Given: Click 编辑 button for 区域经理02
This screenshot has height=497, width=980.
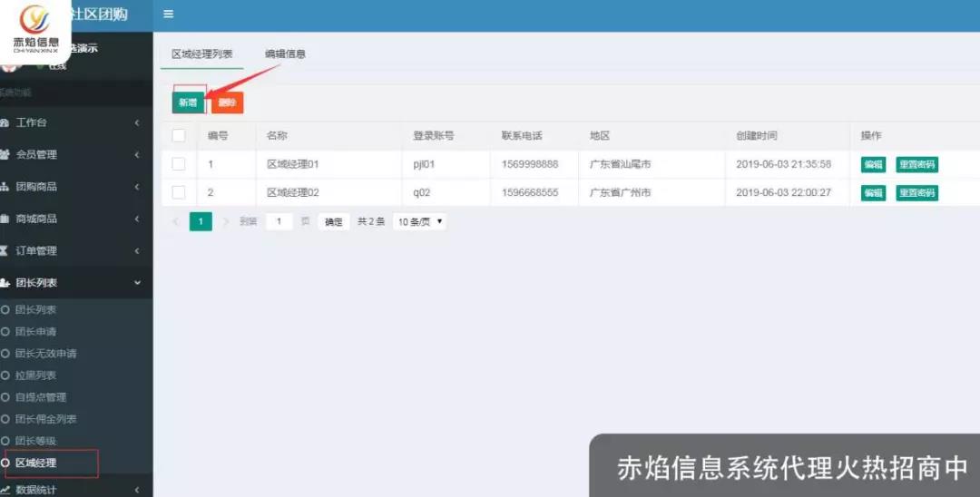Looking at the screenshot, I should coord(873,193).
